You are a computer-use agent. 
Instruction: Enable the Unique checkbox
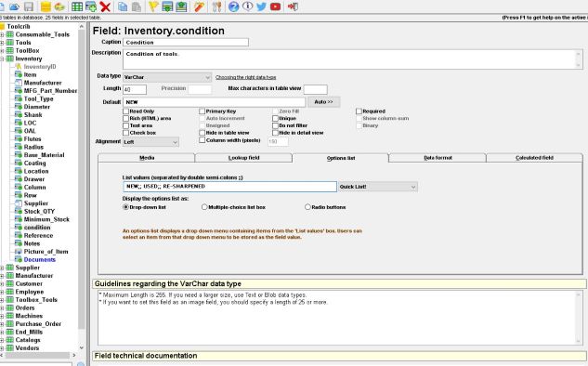275,119
